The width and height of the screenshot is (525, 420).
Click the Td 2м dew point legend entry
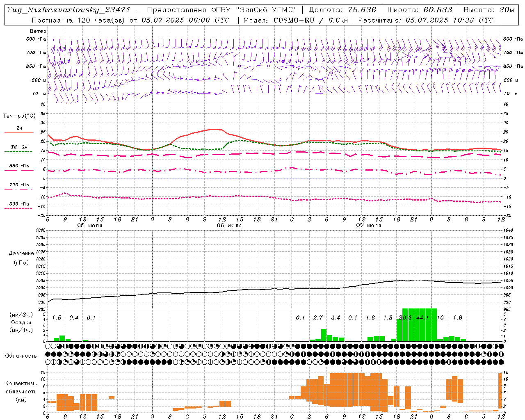tap(19, 147)
